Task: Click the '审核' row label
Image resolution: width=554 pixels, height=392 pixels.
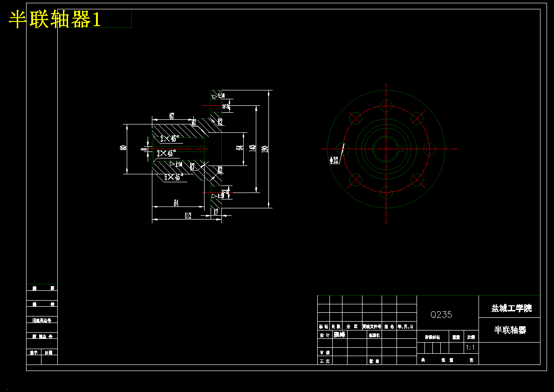Action: (324, 352)
